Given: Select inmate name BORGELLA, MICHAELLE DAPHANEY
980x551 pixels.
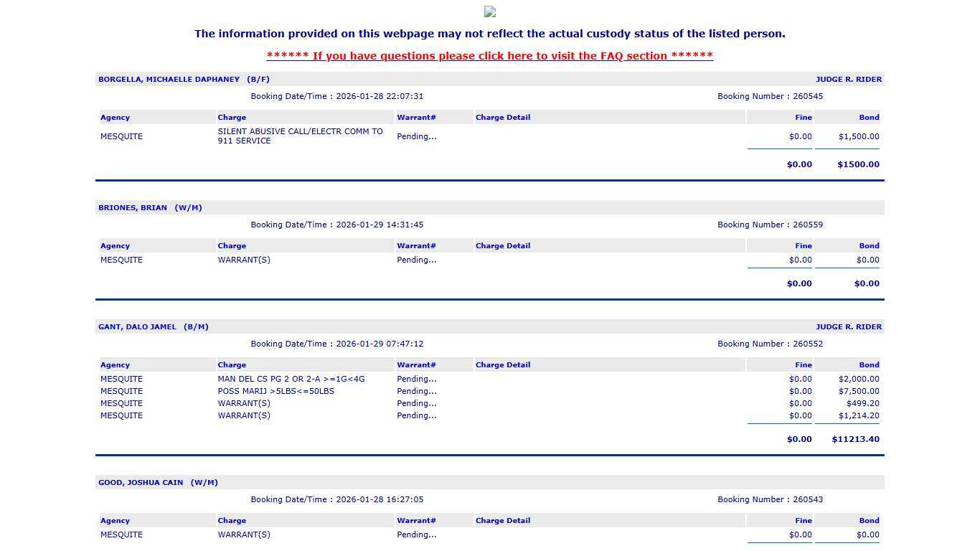Looking at the screenshot, I should [x=169, y=80].
